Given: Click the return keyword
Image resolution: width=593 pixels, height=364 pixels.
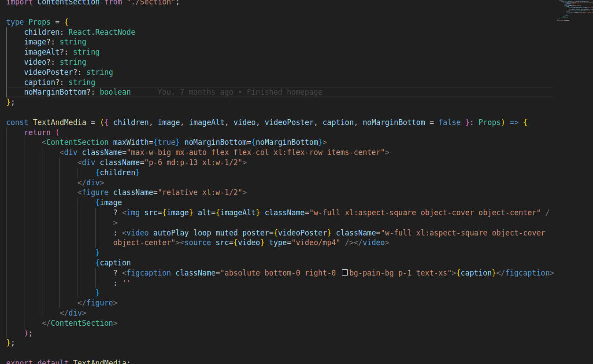Looking at the screenshot, I should [37, 132].
